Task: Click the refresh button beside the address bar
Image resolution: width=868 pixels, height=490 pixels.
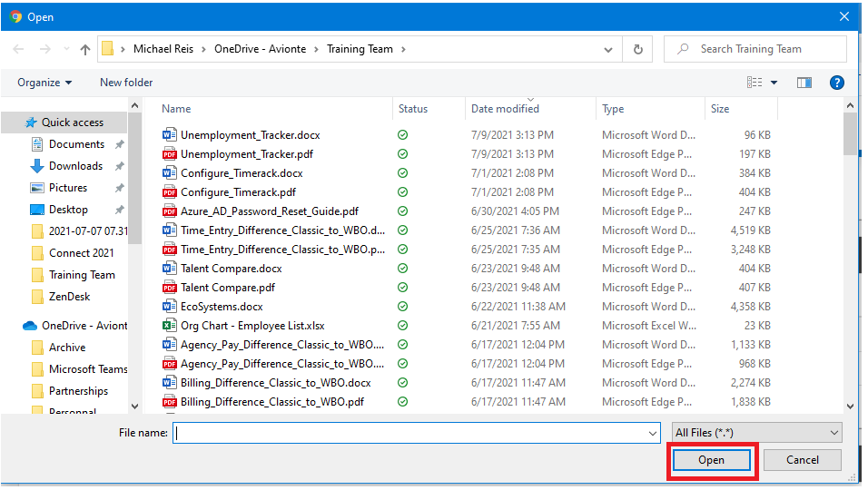Action: click(x=638, y=49)
